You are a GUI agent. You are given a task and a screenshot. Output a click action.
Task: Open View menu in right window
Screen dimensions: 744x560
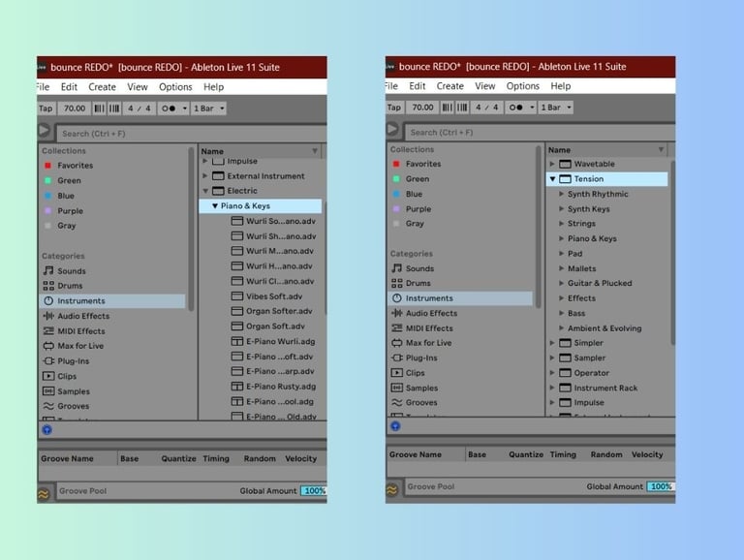(485, 86)
